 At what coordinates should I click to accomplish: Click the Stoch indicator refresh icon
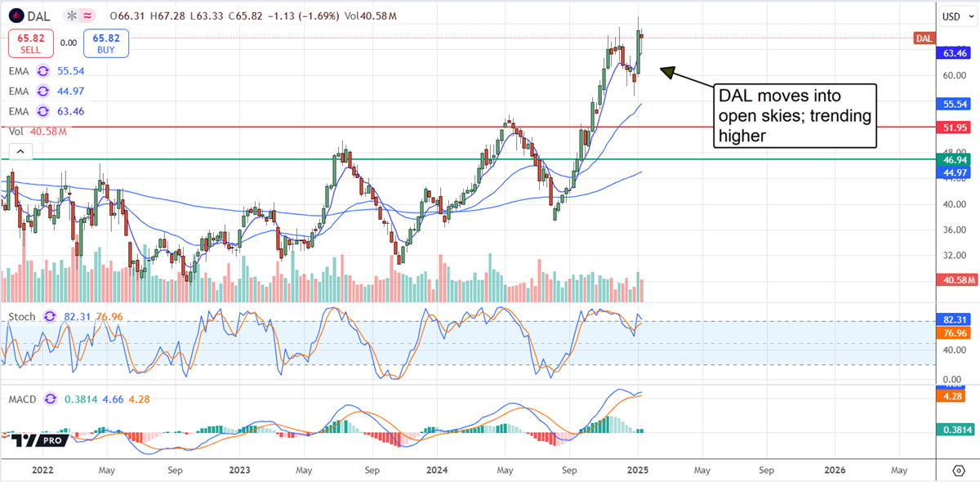click(50, 316)
